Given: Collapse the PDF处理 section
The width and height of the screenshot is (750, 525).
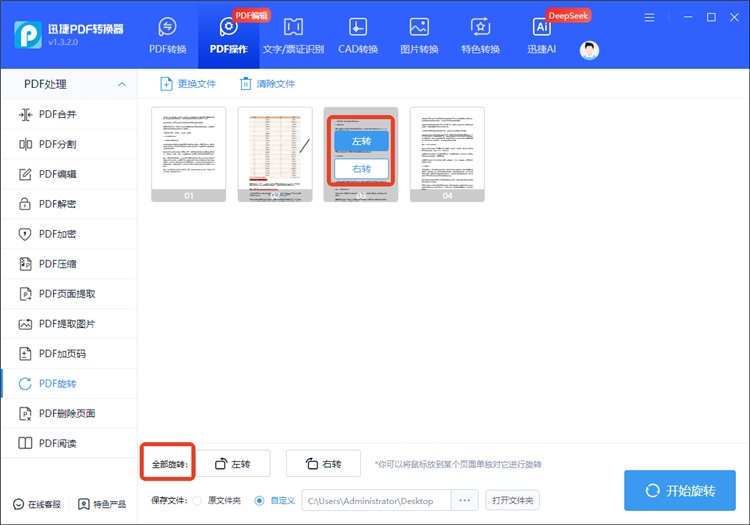Looking at the screenshot, I should (122, 84).
